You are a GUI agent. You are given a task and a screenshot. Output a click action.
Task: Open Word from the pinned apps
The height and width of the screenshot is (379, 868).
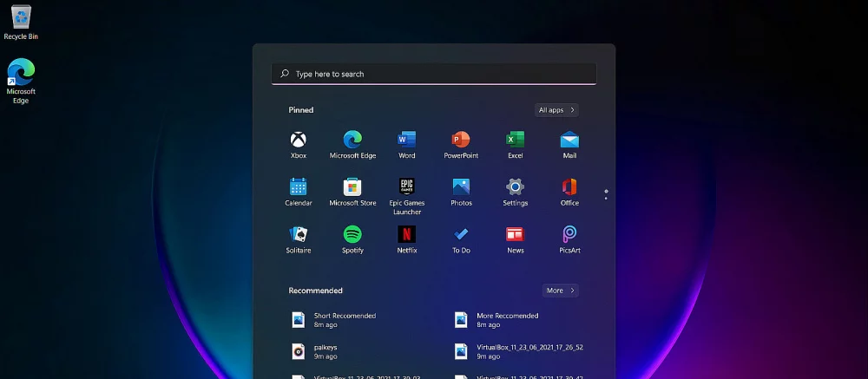[407, 146]
